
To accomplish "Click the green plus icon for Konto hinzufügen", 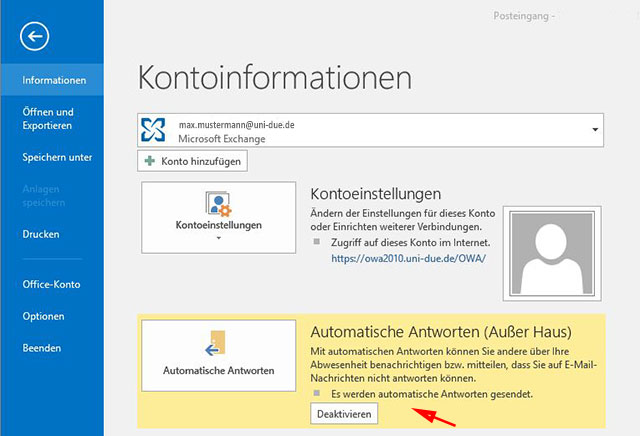I will pos(150,160).
